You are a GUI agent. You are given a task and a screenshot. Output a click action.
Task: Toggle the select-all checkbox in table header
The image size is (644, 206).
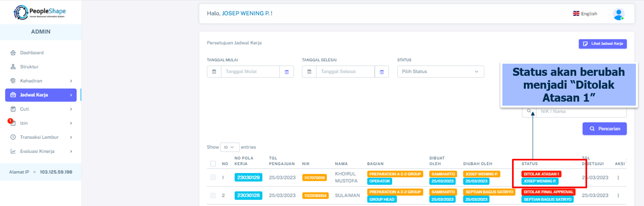(x=213, y=164)
